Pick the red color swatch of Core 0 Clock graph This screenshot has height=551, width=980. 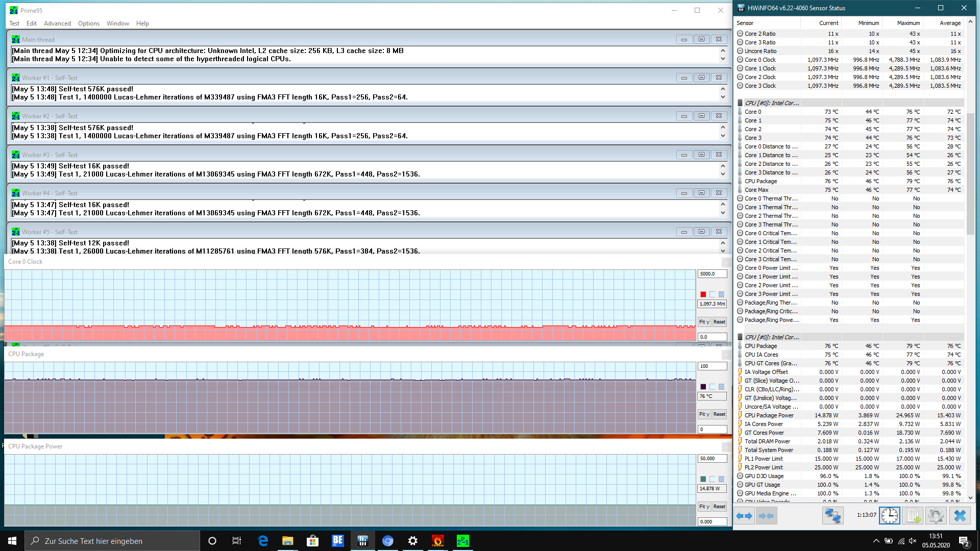tap(703, 294)
